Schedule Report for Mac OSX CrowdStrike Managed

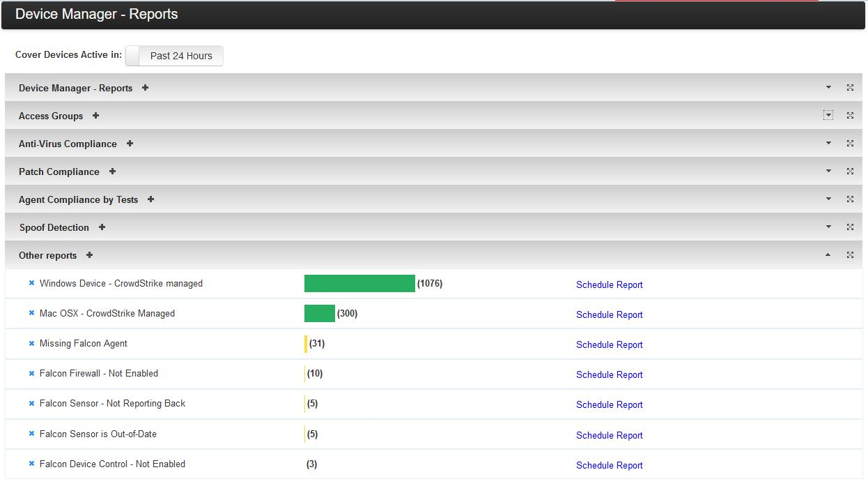609,314
